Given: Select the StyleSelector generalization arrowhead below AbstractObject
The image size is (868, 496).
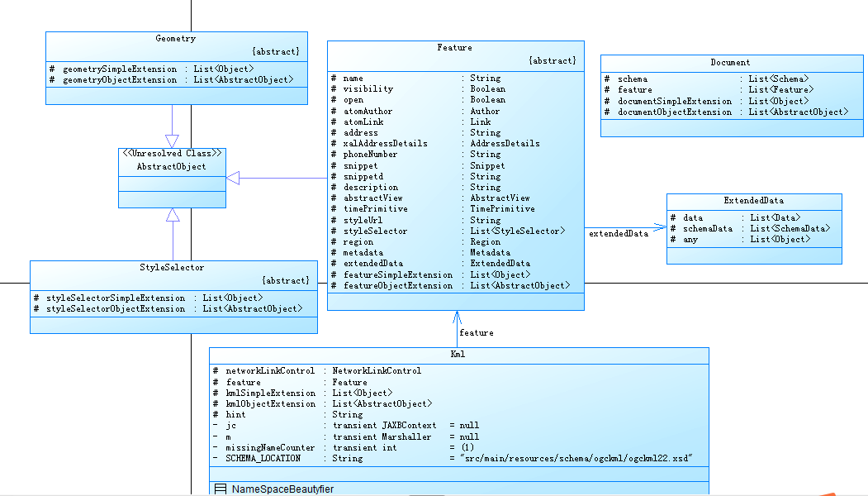Looking at the screenshot, I should 173,215.
